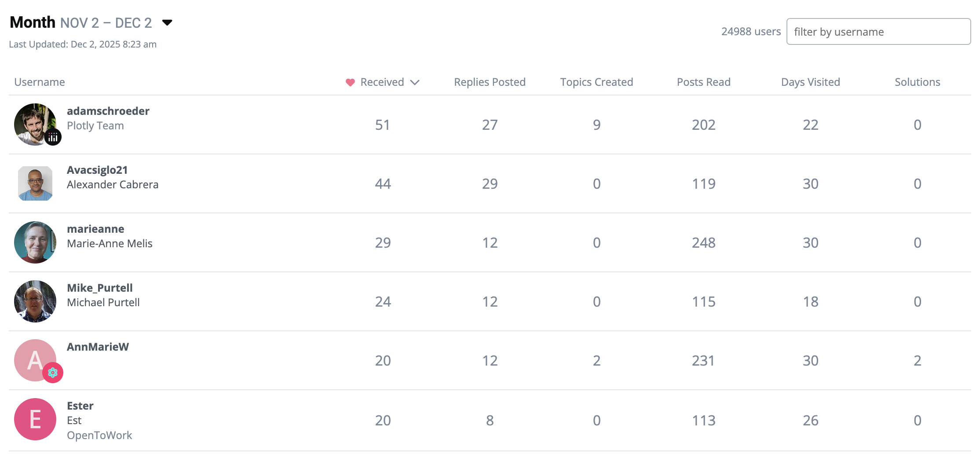Image resolution: width=980 pixels, height=454 pixels.
Task: Click the Plotly badge on adamschroeder's avatar
Action: 53,137
